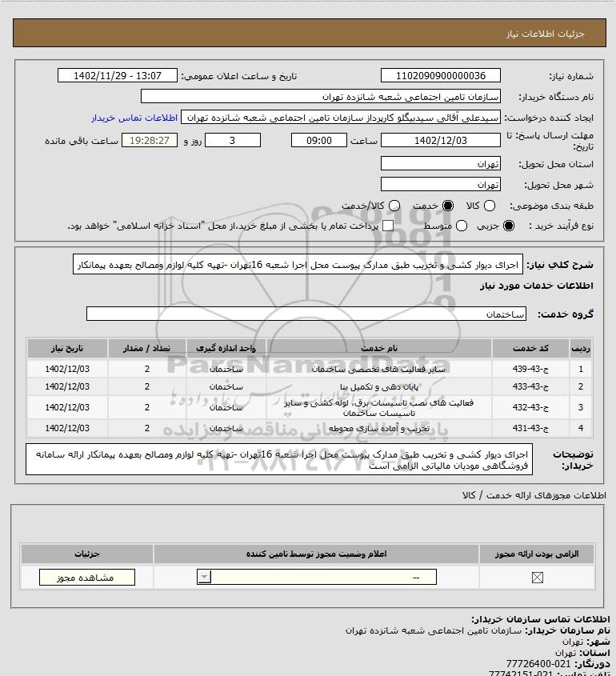Image resolution: width=616 pixels, height=676 pixels.
Task: Click the announcement date field 1402/11/29 - 13:07
Action: [x=118, y=75]
